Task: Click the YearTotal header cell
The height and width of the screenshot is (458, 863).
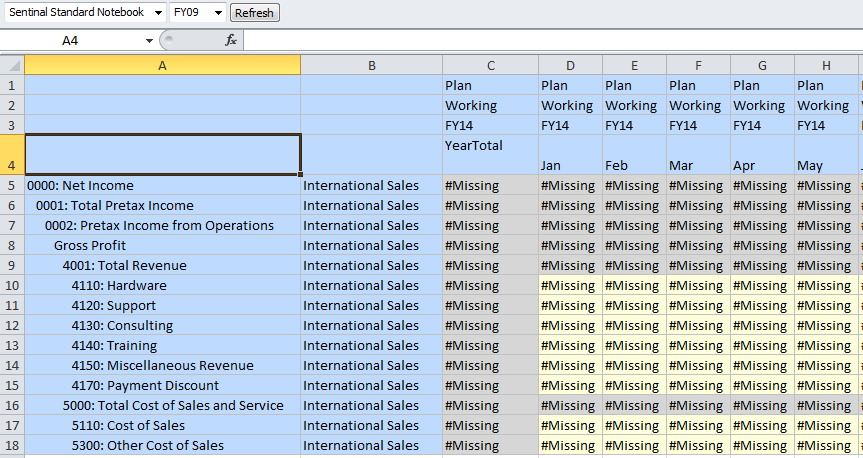Action: 490,155
